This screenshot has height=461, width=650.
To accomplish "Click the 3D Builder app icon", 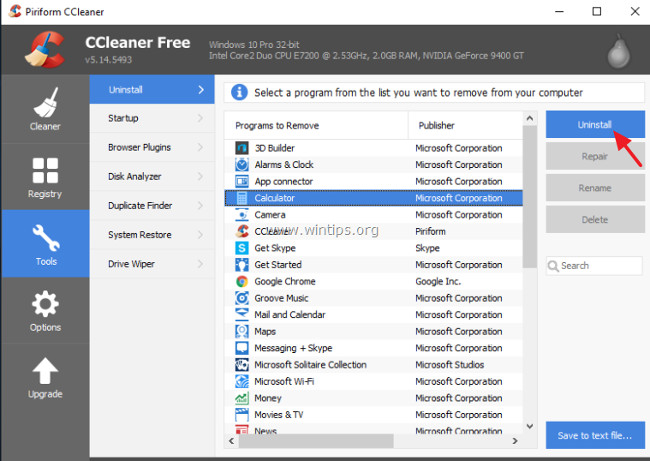I will pos(242,148).
